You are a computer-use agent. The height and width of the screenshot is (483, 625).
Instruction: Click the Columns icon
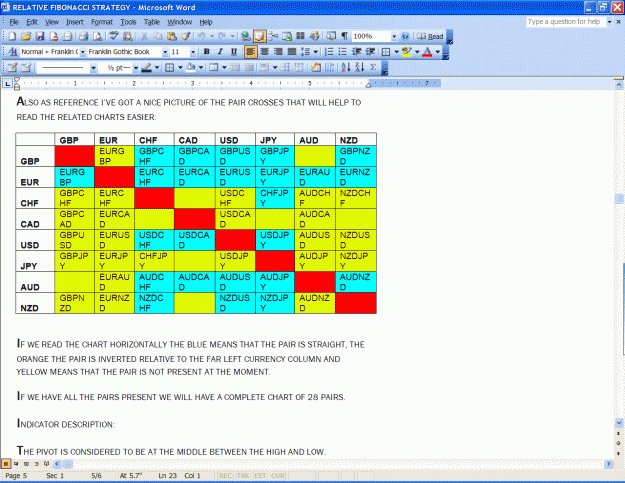301,37
